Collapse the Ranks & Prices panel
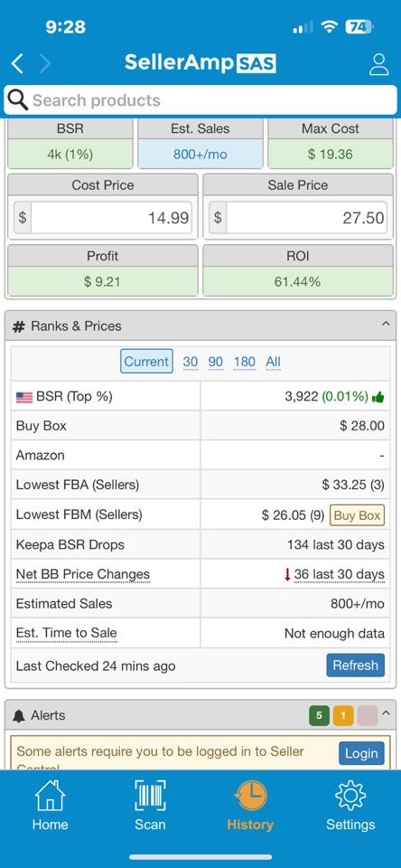This screenshot has width=401, height=868. click(x=386, y=325)
